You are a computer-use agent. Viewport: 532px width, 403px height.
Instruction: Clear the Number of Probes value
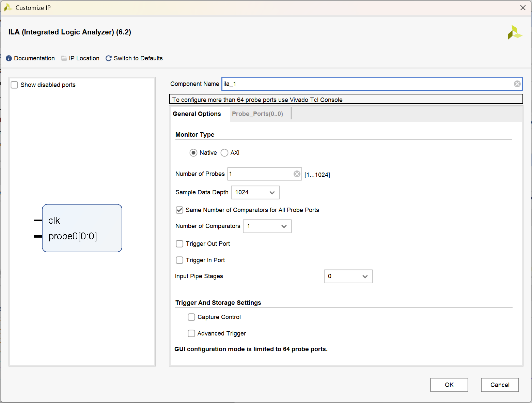tap(297, 174)
